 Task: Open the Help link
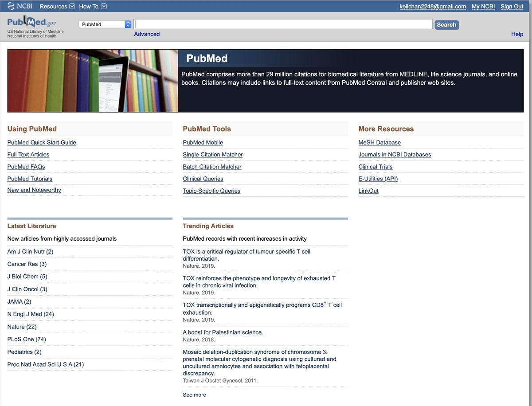point(517,34)
